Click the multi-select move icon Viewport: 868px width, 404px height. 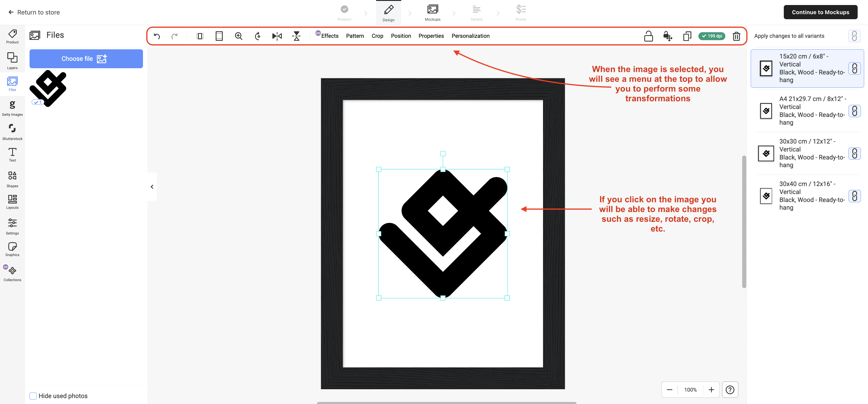667,36
